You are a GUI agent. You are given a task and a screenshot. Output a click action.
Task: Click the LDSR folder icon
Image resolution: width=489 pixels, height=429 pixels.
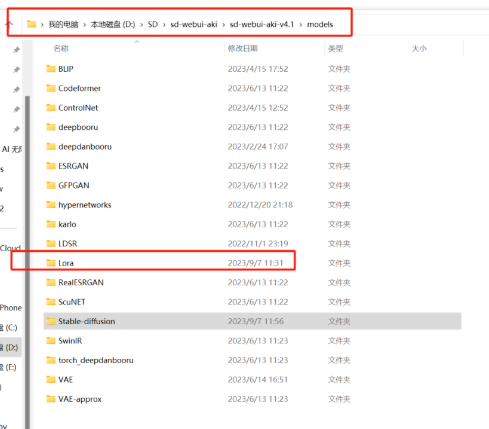[x=51, y=243]
